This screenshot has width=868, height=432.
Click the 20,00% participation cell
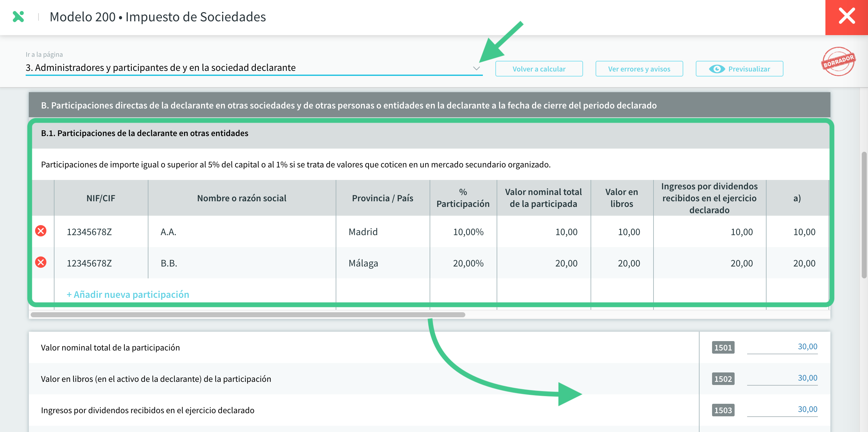463,263
